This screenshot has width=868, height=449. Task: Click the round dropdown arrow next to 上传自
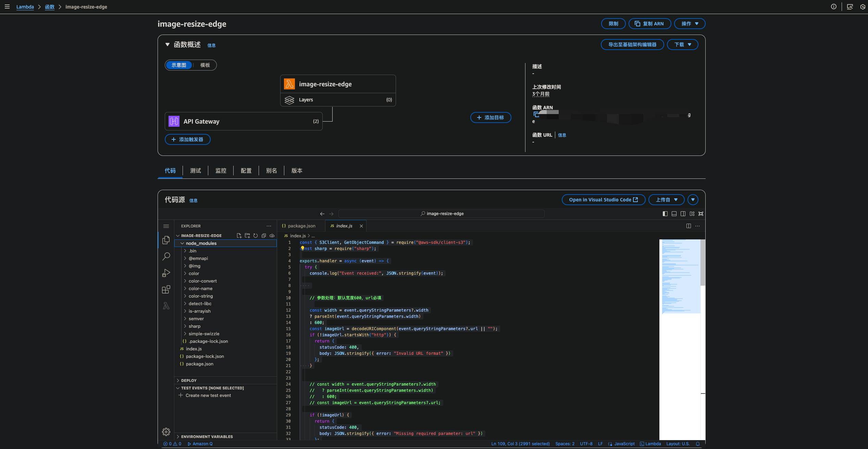click(693, 200)
